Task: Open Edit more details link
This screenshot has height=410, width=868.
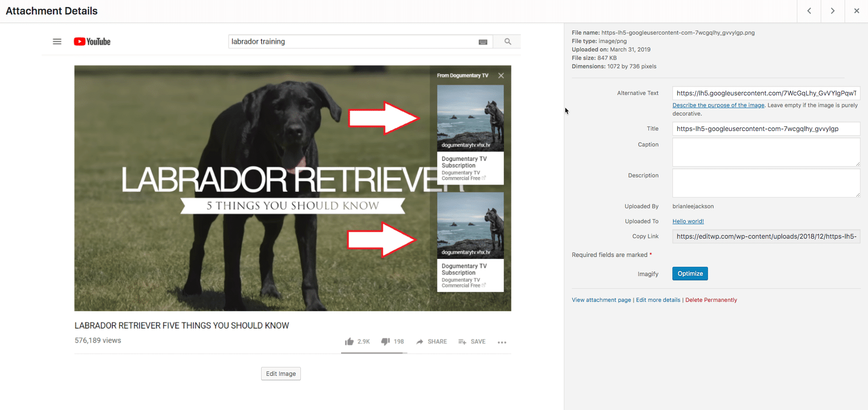Action: click(x=658, y=300)
